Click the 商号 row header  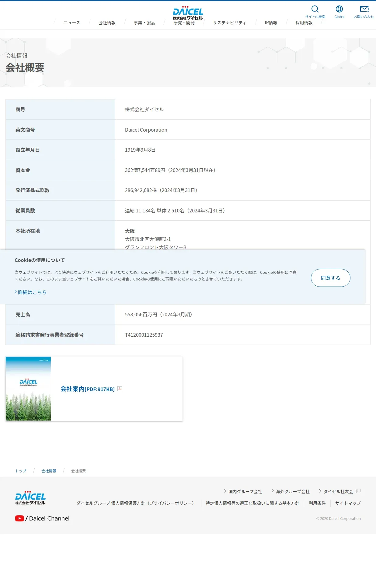pos(20,109)
